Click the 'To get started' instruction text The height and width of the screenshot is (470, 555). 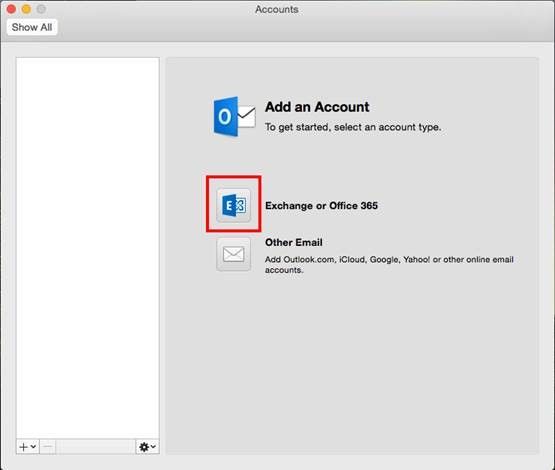pos(353,127)
